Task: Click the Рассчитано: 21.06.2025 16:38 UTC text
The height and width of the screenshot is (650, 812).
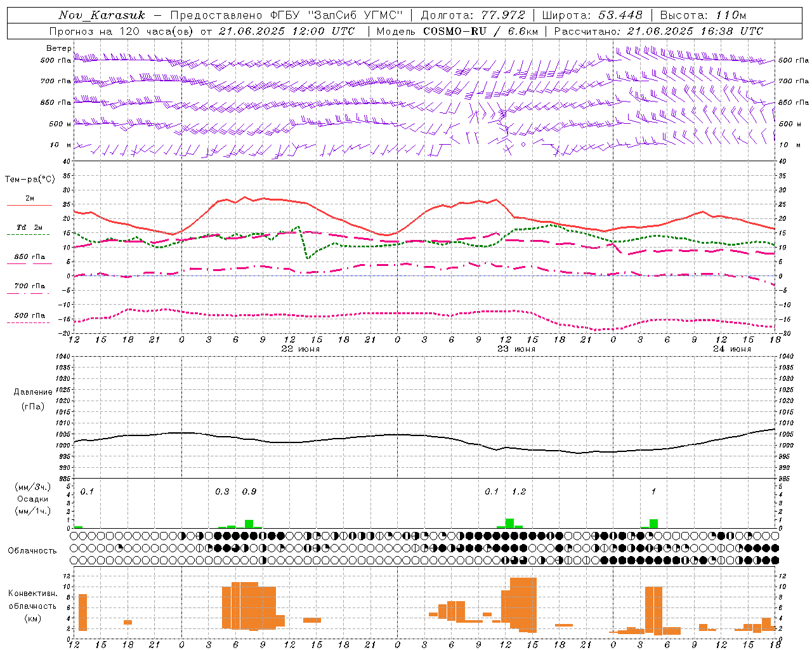Action: point(659,31)
